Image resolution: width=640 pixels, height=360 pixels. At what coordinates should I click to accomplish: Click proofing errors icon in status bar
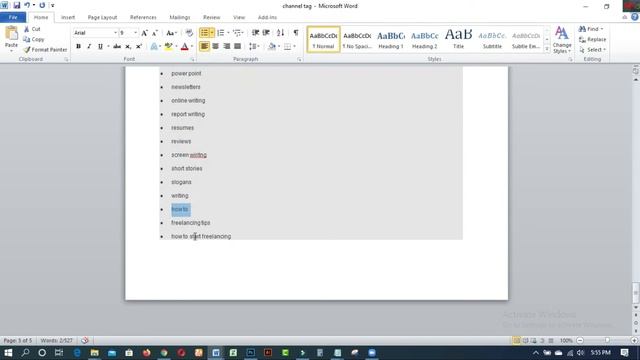(84, 340)
